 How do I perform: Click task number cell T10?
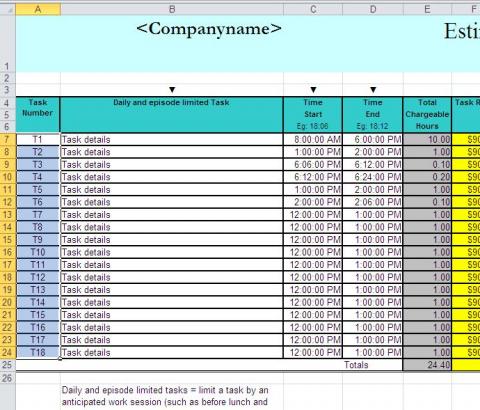38,252
